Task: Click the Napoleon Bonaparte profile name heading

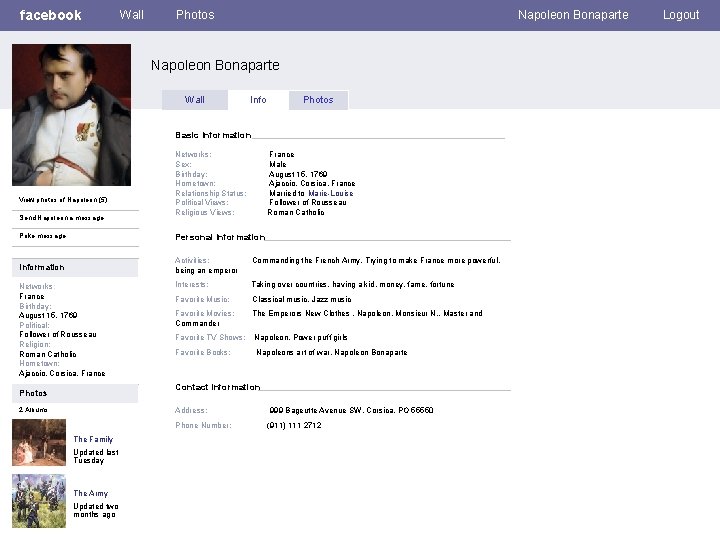Action: (x=215, y=65)
